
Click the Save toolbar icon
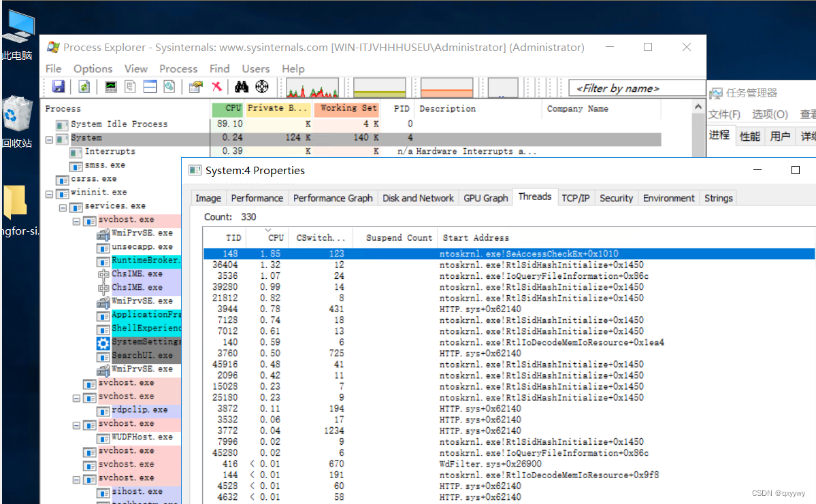tap(59, 86)
